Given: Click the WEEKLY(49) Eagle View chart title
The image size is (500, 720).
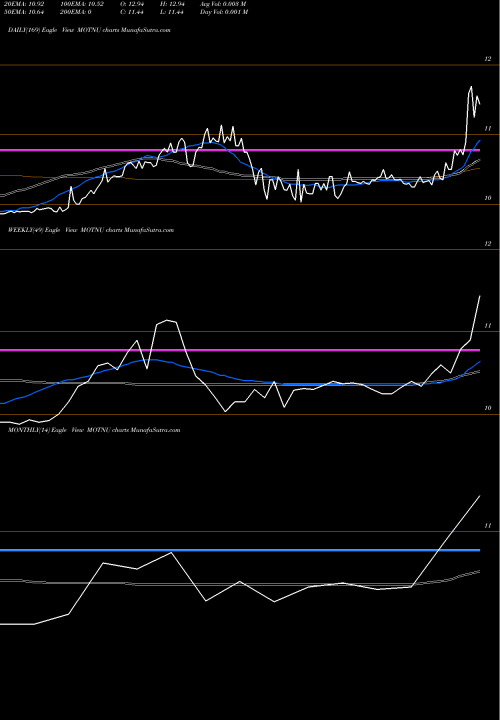Looking at the screenshot, I should pyautogui.click(x=91, y=230).
